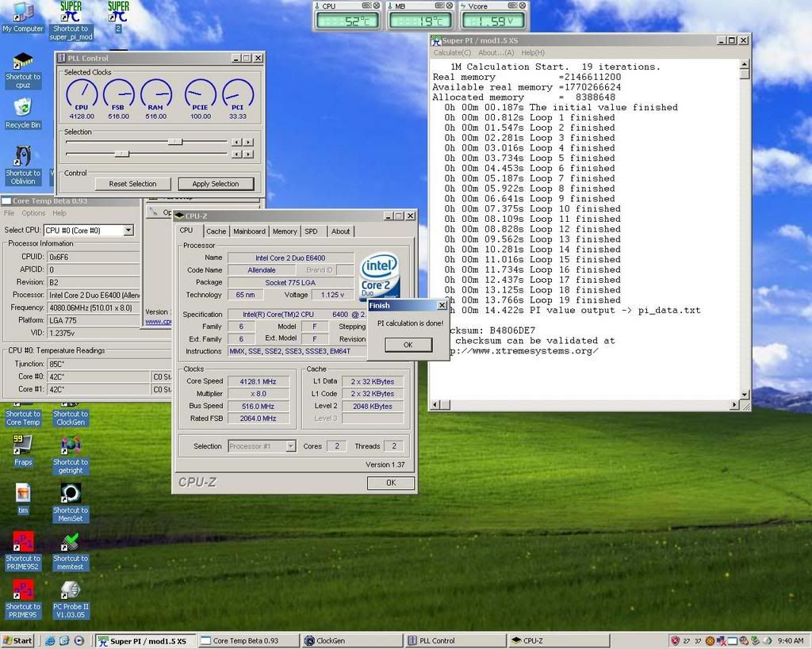Launch the Shortcut to Oblivion icon

23,156
